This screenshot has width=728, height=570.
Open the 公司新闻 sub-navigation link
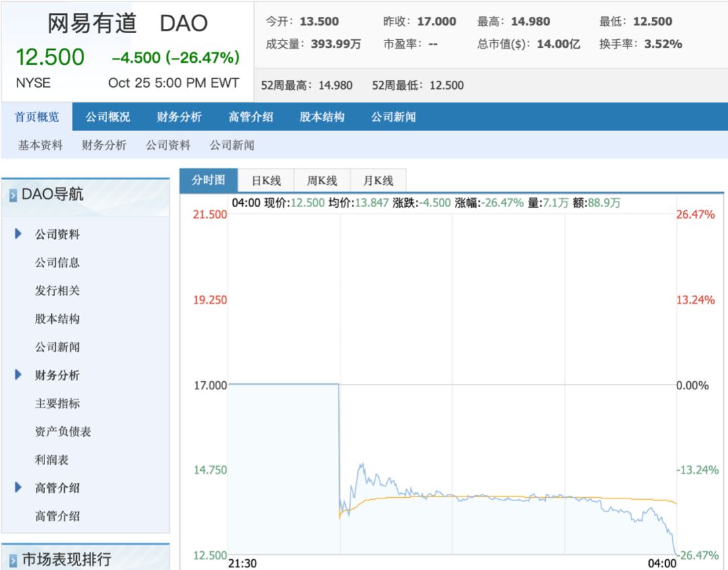pyautogui.click(x=232, y=145)
